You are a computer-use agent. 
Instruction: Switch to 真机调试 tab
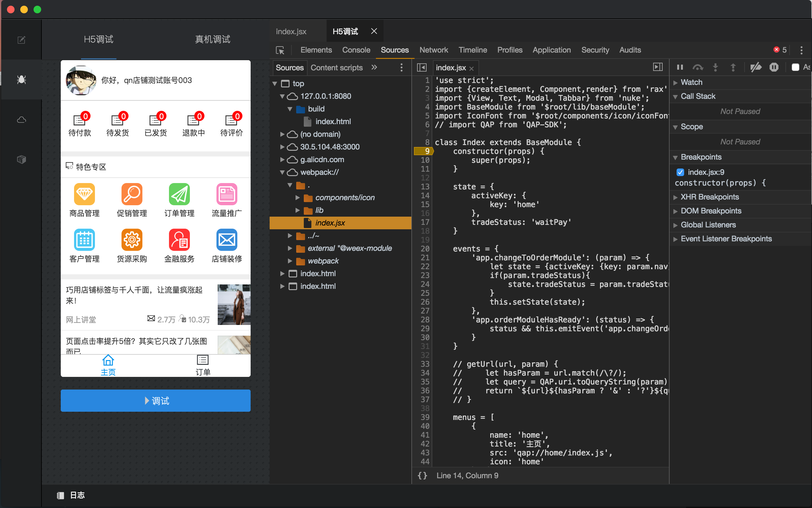click(212, 40)
